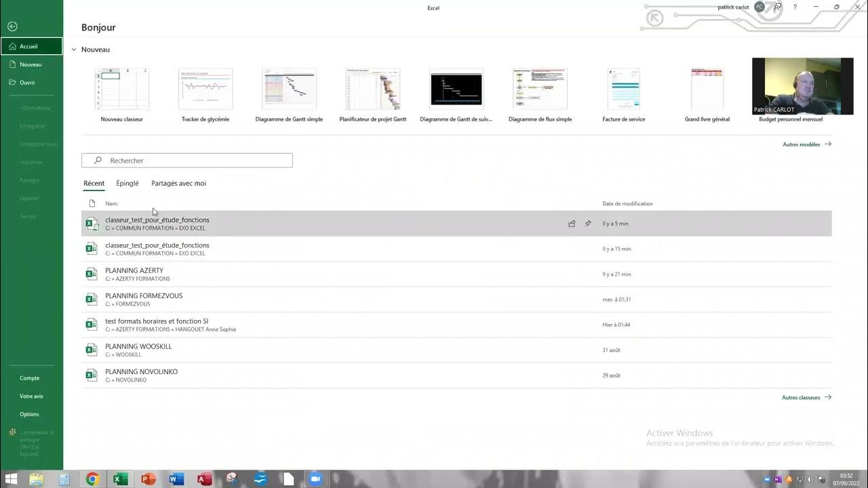Choose the Diagramme de Gantt simple template
Screen dimensions: 868x488
[x=289, y=95]
